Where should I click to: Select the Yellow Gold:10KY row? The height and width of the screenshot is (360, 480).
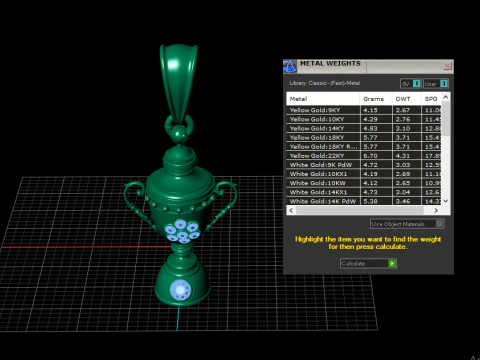[364, 119]
